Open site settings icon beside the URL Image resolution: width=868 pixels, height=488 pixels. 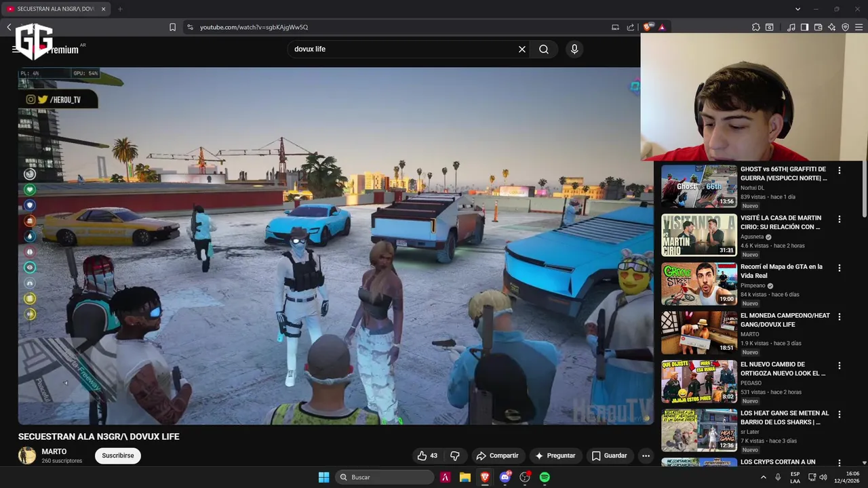pos(190,27)
